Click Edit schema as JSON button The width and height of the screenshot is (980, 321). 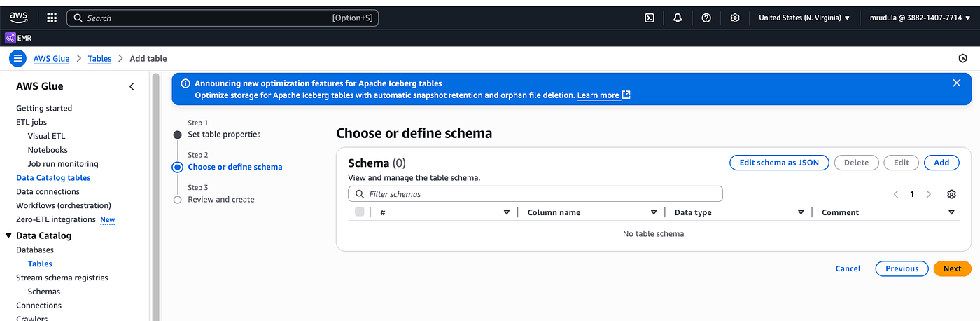click(779, 163)
